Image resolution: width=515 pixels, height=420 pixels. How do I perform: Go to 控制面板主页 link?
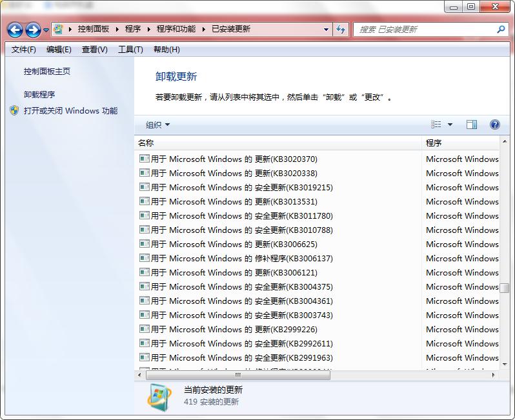(x=47, y=71)
